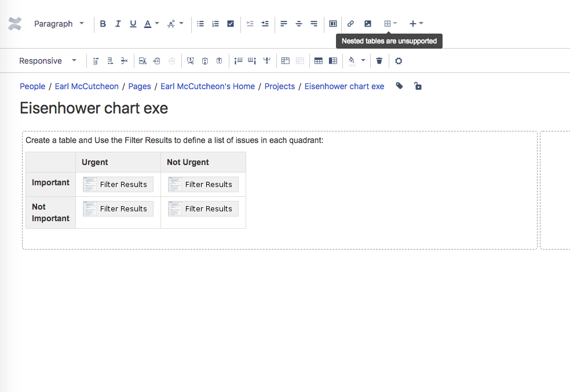
Task: Open the insert more content plus menu
Action: click(x=416, y=24)
